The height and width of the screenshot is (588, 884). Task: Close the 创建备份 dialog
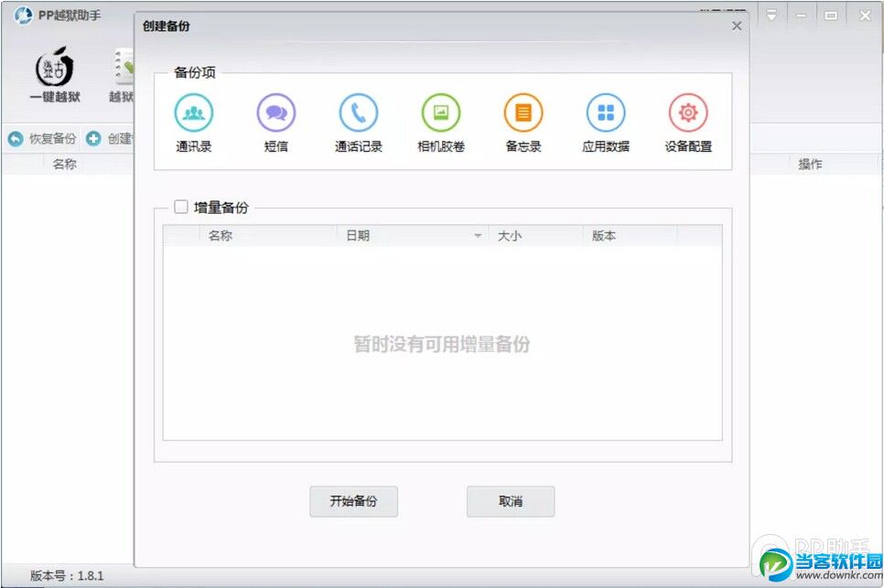[737, 26]
